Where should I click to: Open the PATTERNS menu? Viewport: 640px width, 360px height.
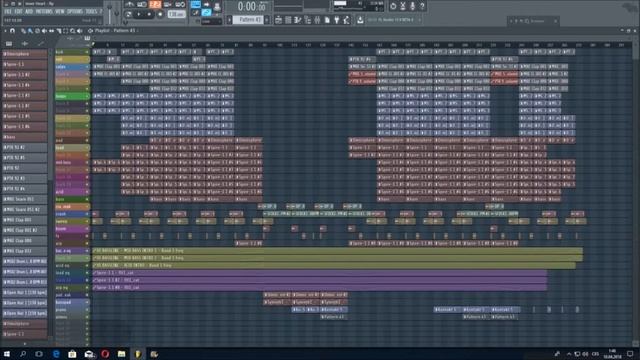click(x=44, y=12)
